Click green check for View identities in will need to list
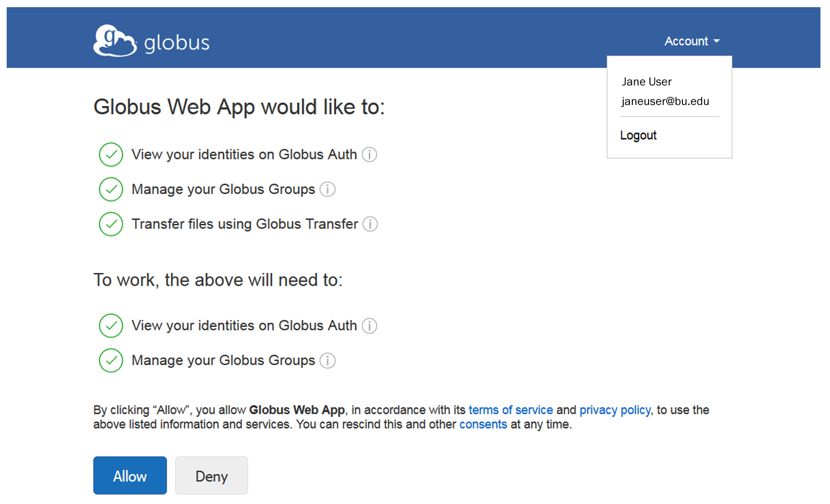830x504 pixels. 111,326
